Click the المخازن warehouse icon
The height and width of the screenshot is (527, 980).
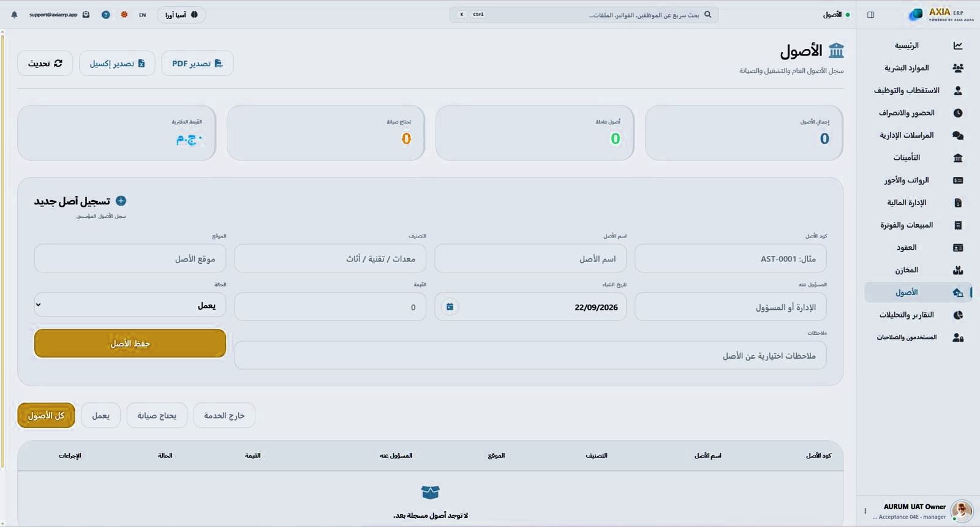click(958, 270)
